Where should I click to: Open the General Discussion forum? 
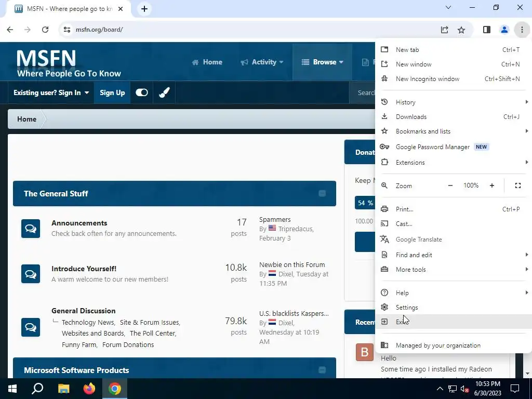(84, 311)
